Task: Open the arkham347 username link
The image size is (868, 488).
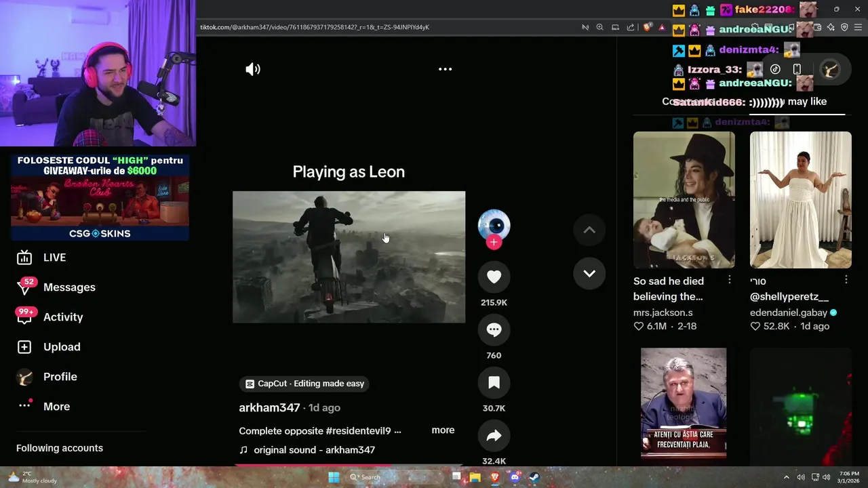Action: pos(269,407)
